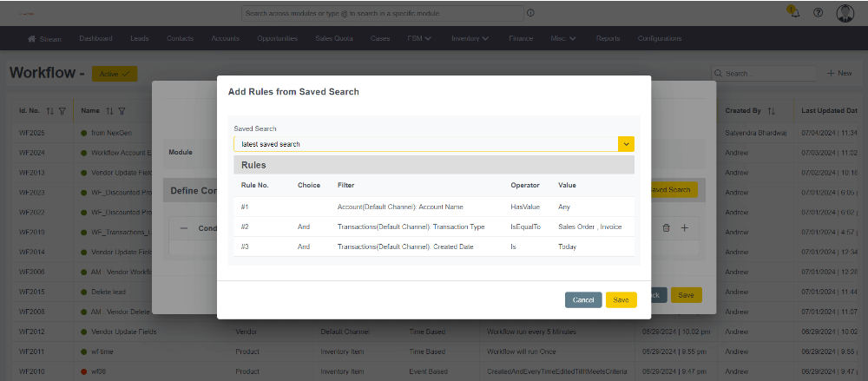Click the help question mark icon
868x381 pixels.
pos(818,13)
